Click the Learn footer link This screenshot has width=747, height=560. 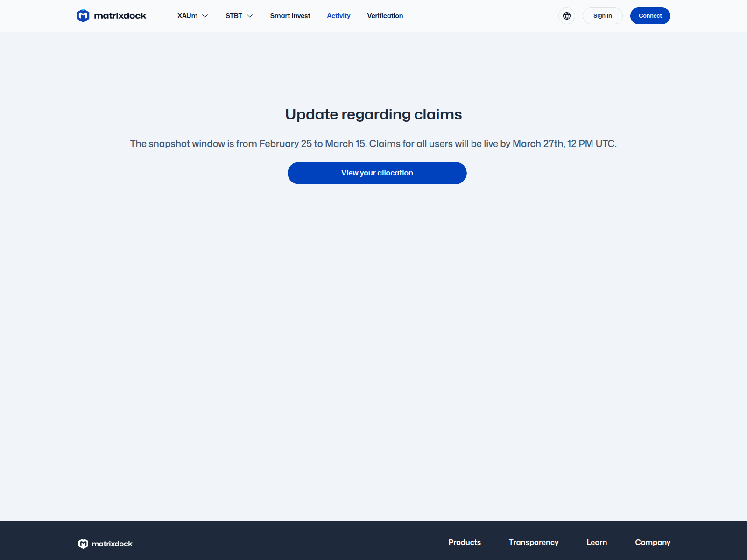pos(597,542)
